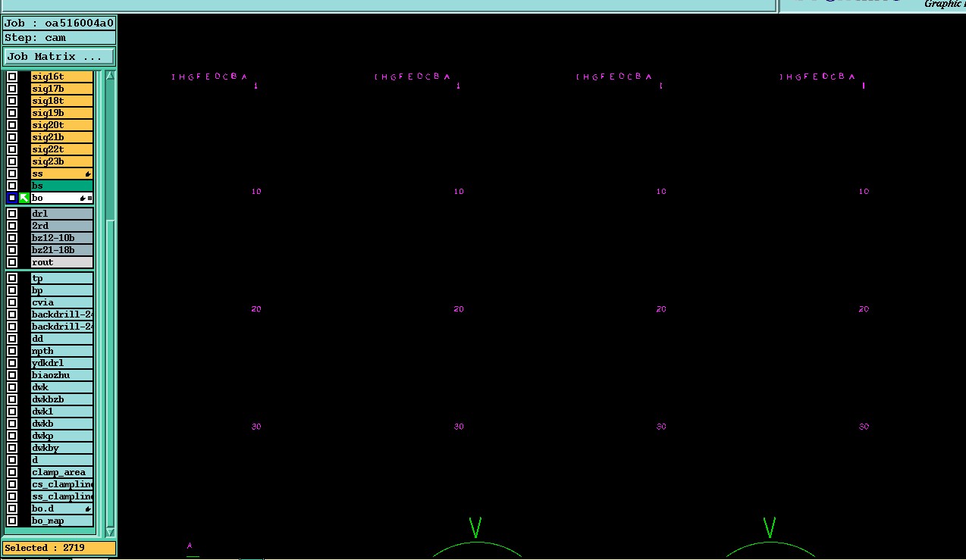Click the green arrow icon on the bo layer row

tap(24, 198)
